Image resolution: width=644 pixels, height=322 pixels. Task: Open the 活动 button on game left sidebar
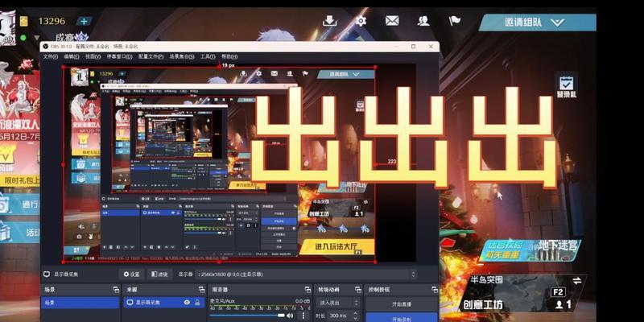tap(19, 232)
